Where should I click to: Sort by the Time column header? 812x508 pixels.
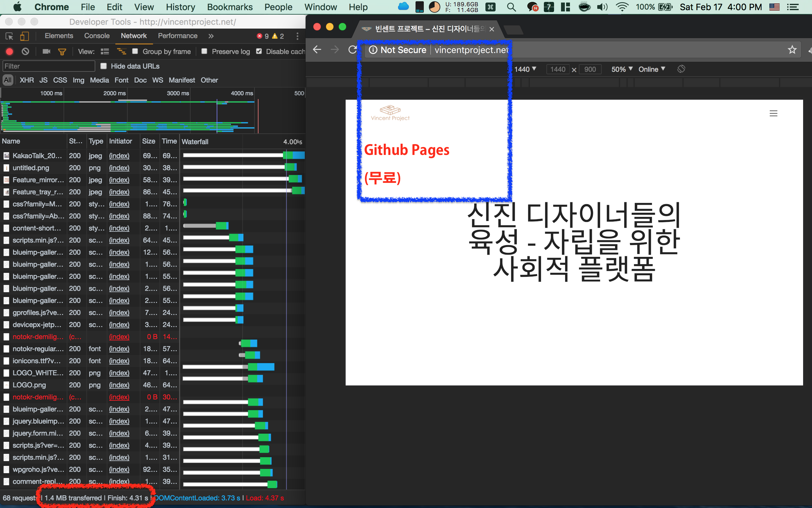(169, 142)
